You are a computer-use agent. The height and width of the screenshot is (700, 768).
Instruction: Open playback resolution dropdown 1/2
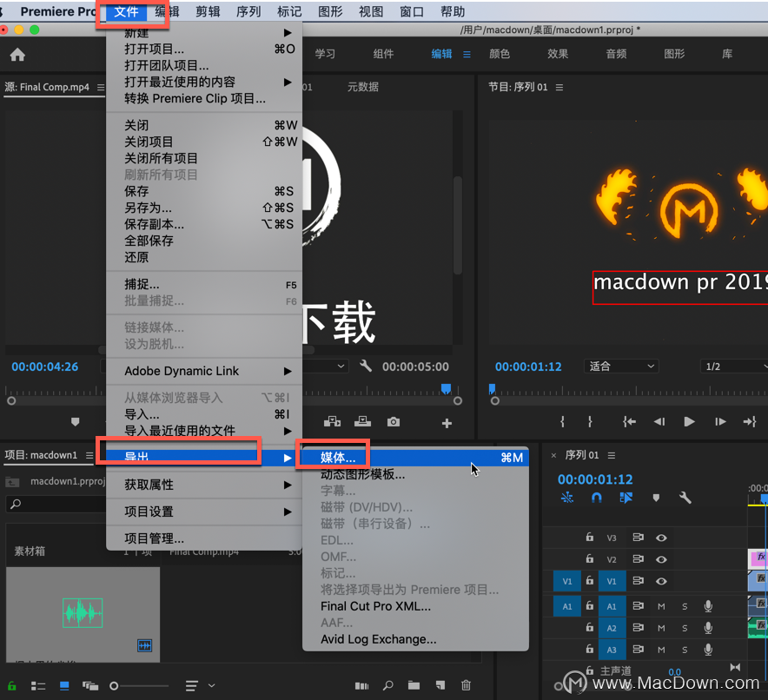[x=734, y=367]
